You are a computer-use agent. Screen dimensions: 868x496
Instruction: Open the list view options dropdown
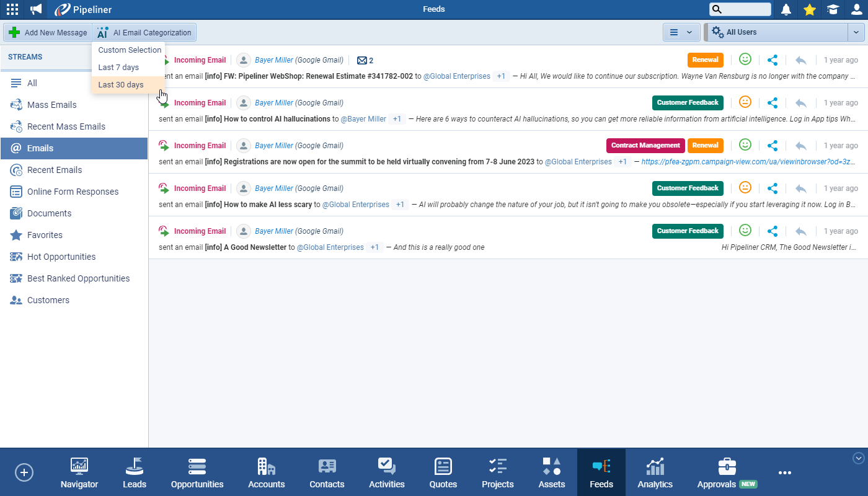click(x=681, y=32)
